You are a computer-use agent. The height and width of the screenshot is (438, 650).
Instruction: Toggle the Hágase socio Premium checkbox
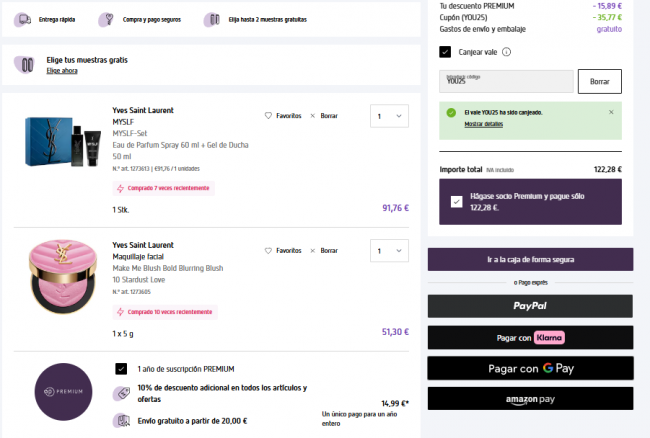click(457, 201)
